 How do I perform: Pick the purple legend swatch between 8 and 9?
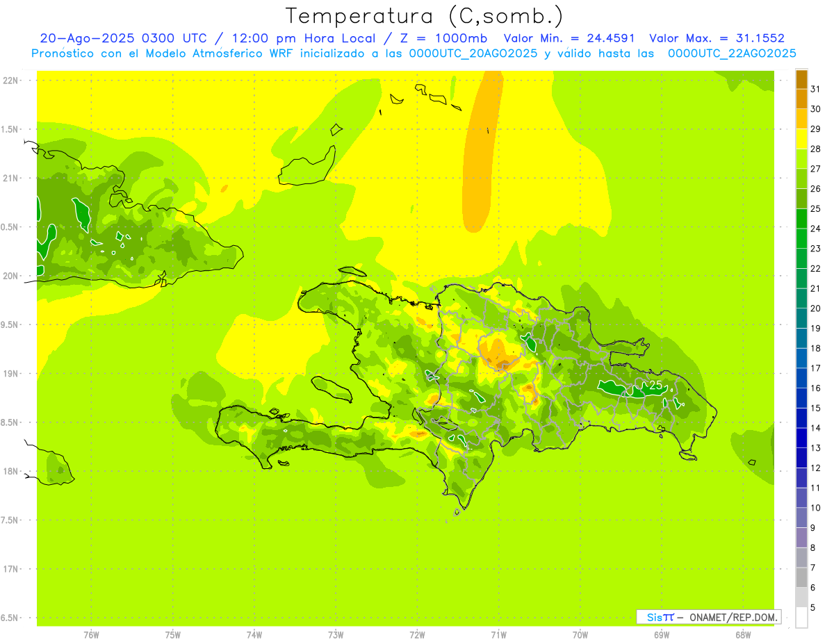point(801,538)
